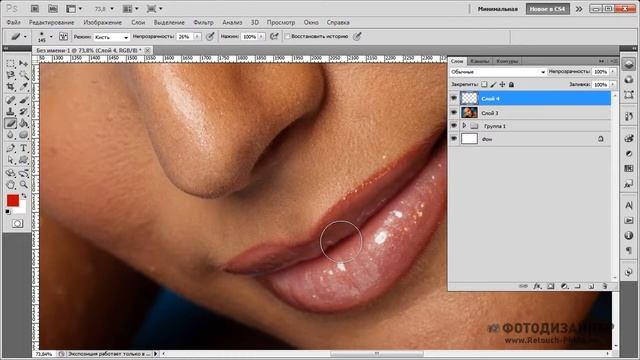Select the 3D Rotate tool
The height and width of the screenshot is (360, 640).
pyautogui.click(x=11, y=173)
